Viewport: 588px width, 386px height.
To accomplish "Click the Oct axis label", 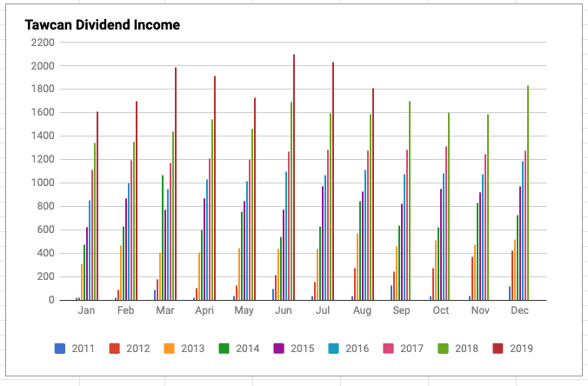I will (441, 310).
